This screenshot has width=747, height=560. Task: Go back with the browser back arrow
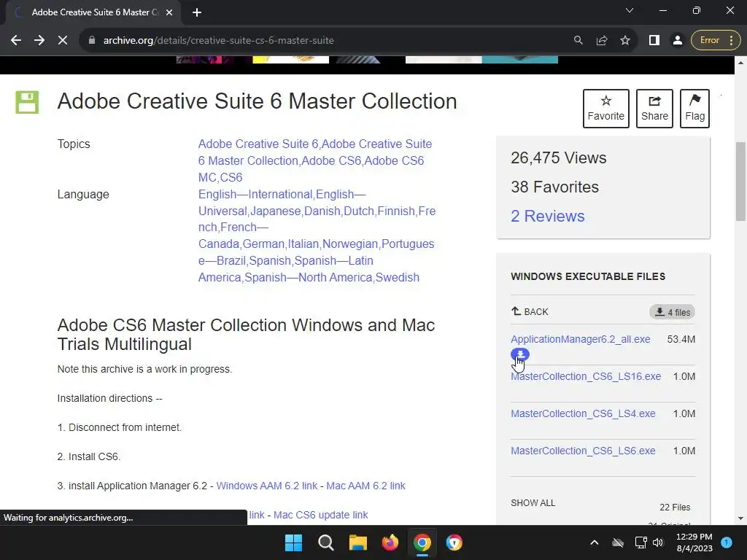16,41
